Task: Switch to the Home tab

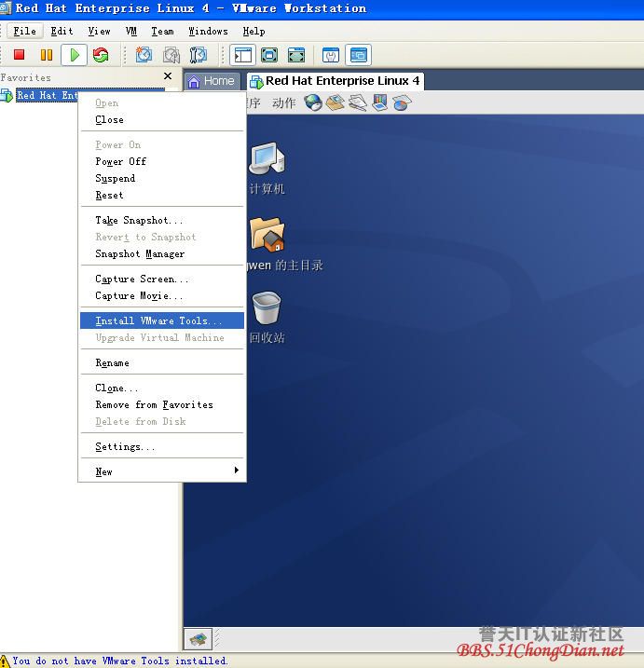Action: click(212, 81)
